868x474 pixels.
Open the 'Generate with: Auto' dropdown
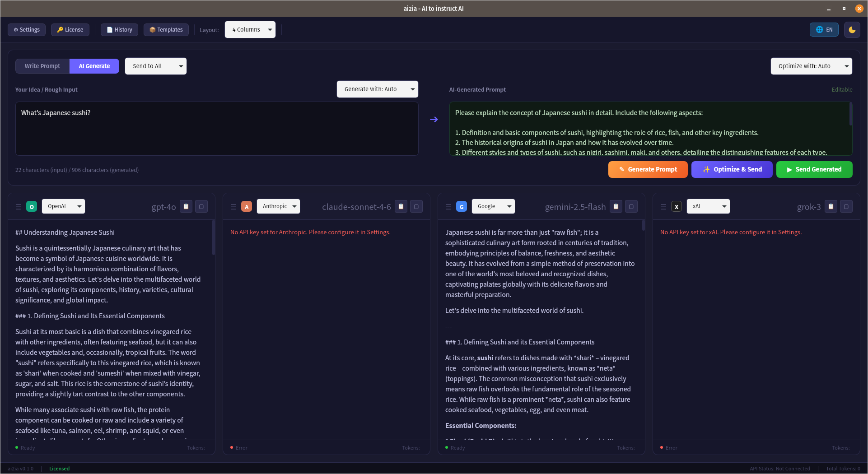coord(377,89)
